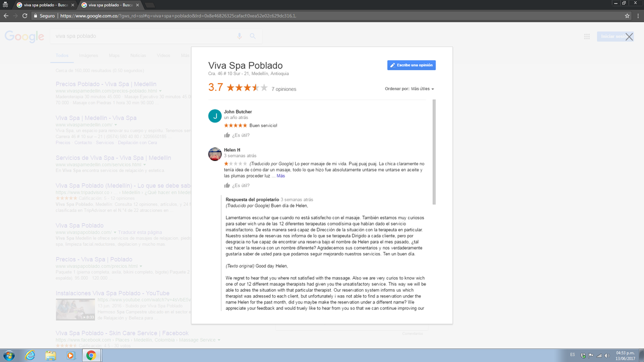The width and height of the screenshot is (644, 362).
Task: Launch Internet Explorer from the taskbar
Action: pyautogui.click(x=30, y=356)
